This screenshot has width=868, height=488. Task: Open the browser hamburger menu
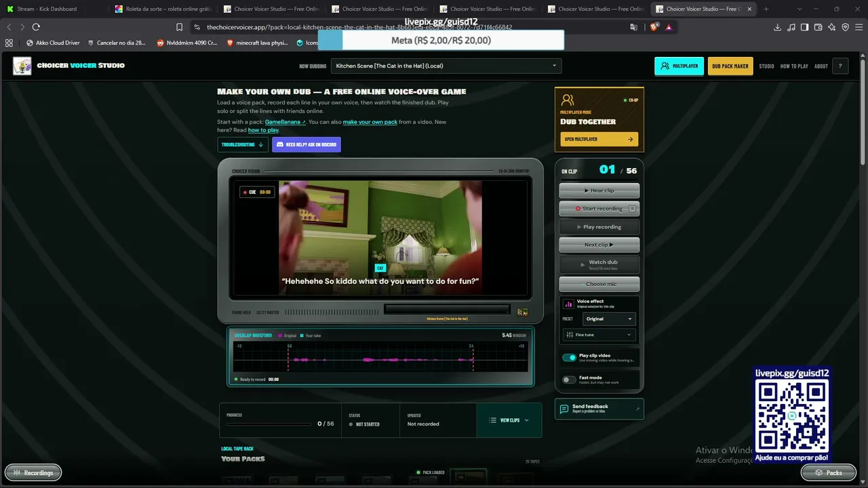(x=859, y=27)
